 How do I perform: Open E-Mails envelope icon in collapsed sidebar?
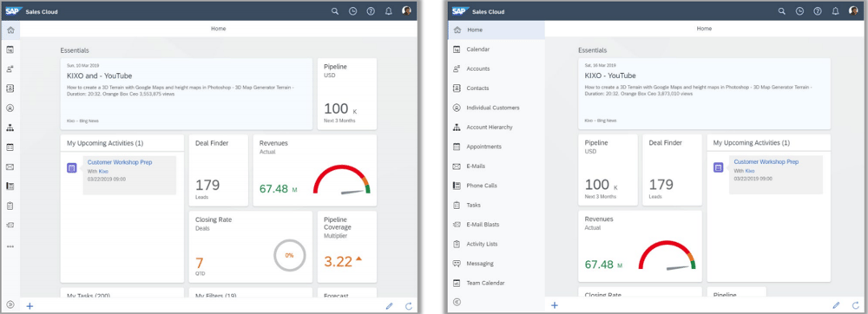[x=10, y=167]
